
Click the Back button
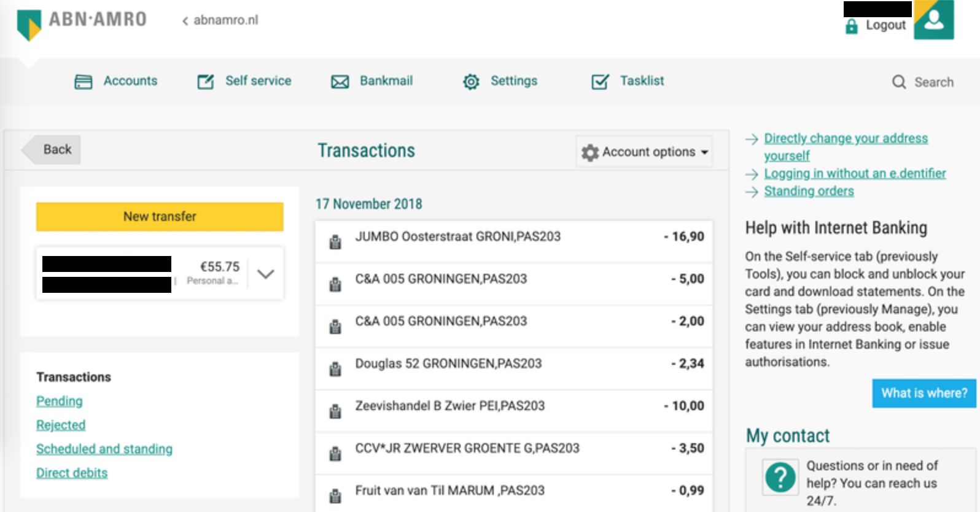tap(51, 150)
